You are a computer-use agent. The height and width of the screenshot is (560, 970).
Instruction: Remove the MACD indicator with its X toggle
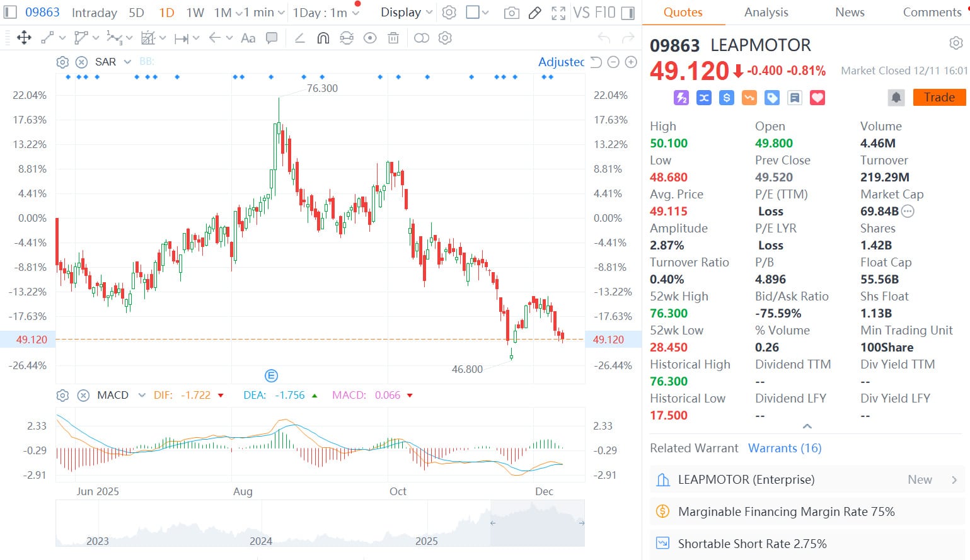(84, 395)
